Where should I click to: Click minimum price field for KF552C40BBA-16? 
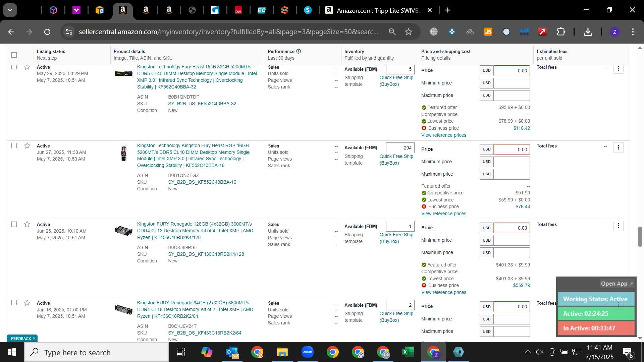coord(512,162)
